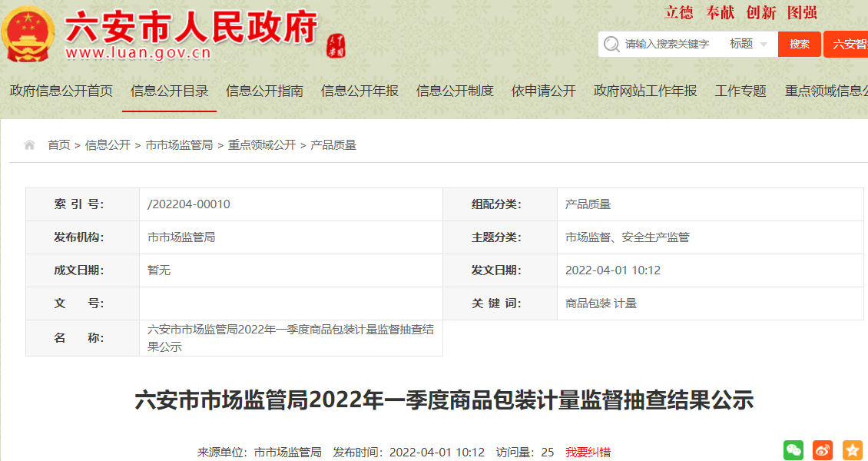Click the magnifier search icon
The image size is (868, 461).
coord(611,45)
